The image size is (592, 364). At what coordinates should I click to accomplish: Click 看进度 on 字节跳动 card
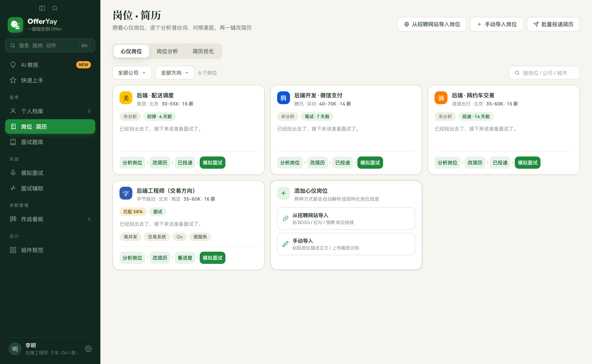(x=185, y=258)
